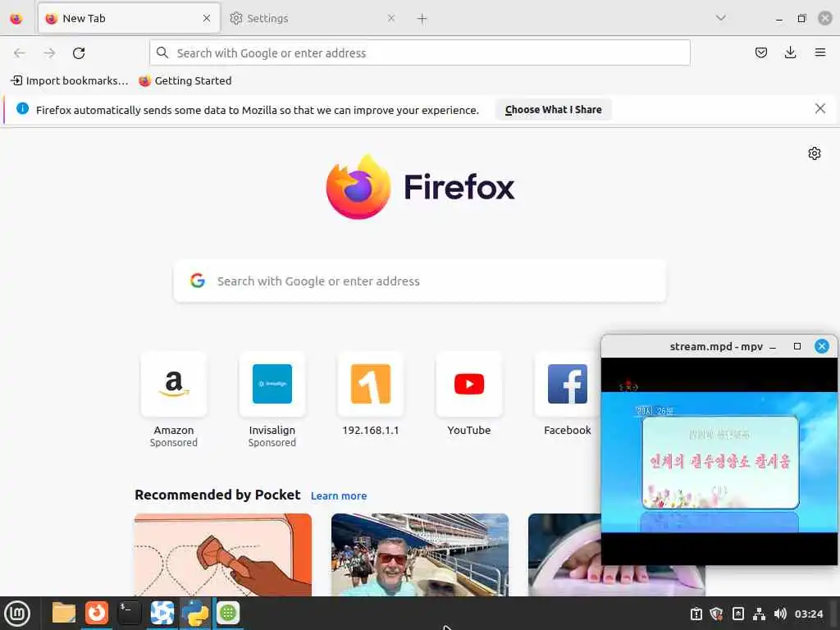Click the mpv video playback area
This screenshot has height=630, width=840.
tap(719, 461)
